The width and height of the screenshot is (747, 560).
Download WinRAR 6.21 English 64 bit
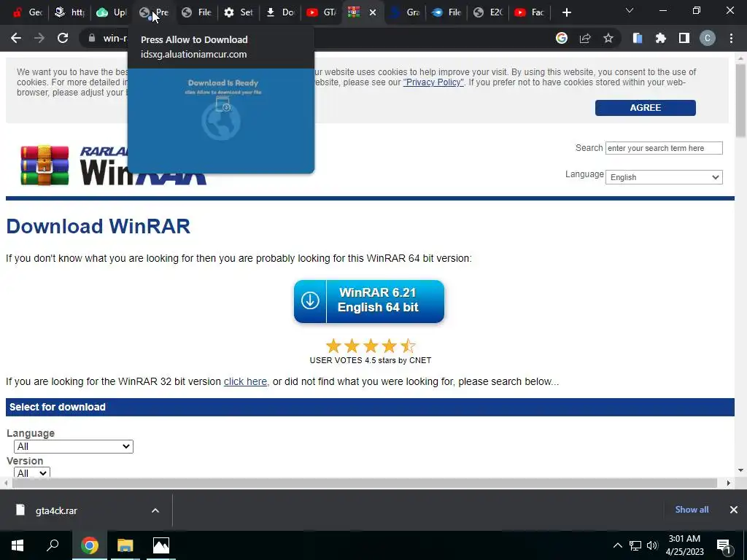tap(368, 301)
